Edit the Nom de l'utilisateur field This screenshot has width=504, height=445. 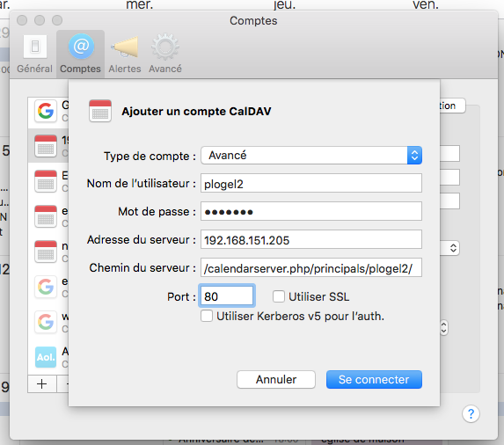[311, 183]
